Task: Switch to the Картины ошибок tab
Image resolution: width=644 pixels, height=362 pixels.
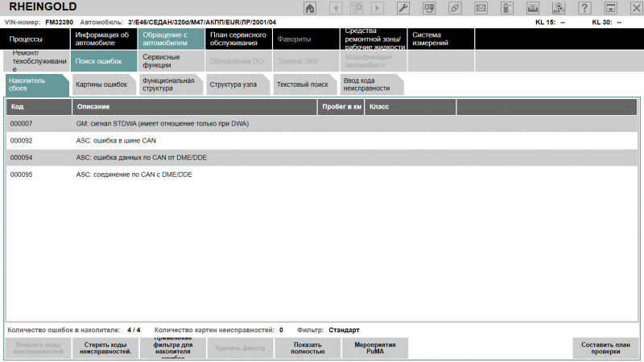Action: (104, 84)
